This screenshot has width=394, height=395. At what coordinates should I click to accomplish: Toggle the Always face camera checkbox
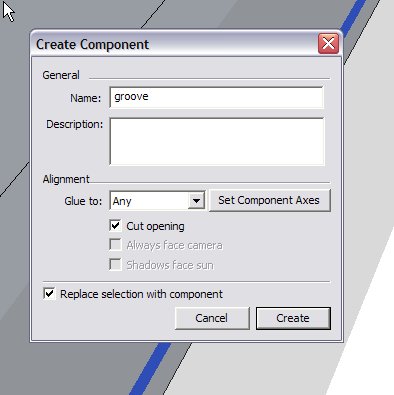click(115, 245)
